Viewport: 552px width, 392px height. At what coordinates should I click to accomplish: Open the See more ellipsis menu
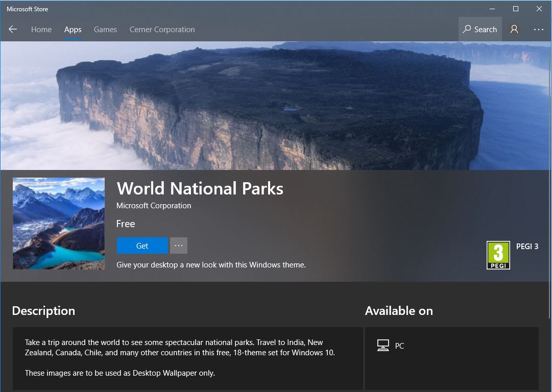(539, 29)
